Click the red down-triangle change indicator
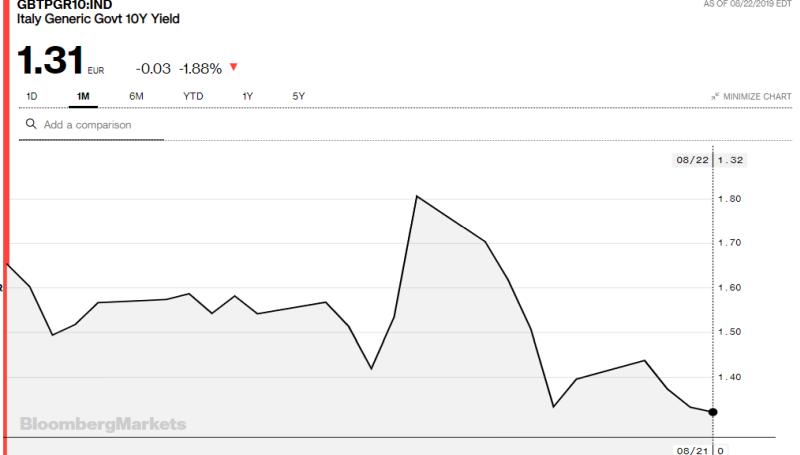 coord(234,67)
